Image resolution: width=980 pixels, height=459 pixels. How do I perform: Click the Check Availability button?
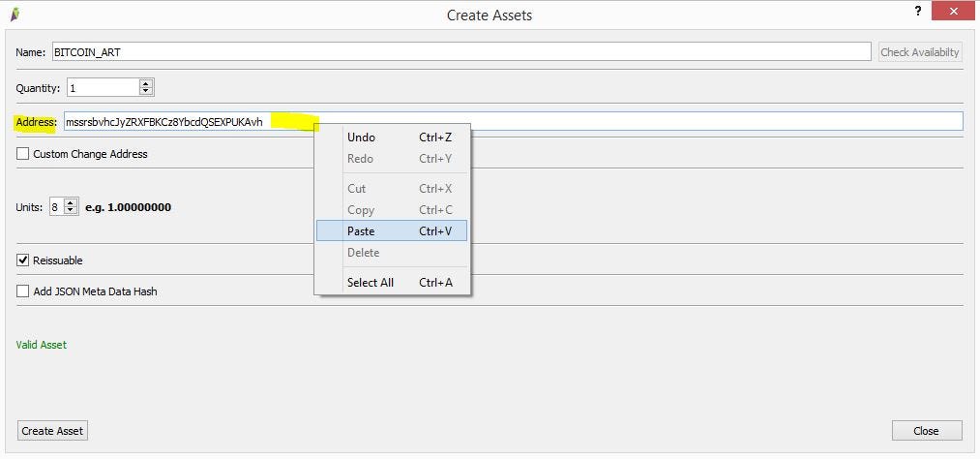pos(920,52)
